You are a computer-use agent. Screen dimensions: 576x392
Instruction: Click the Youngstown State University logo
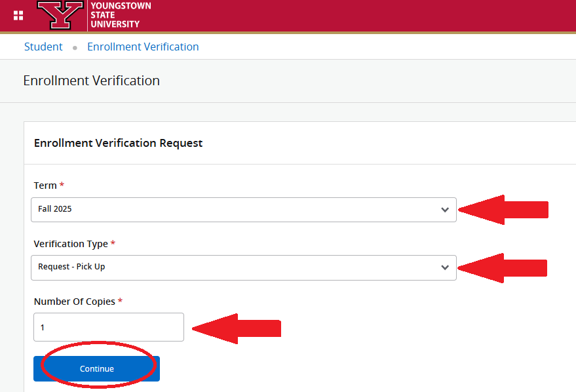tap(120, 15)
